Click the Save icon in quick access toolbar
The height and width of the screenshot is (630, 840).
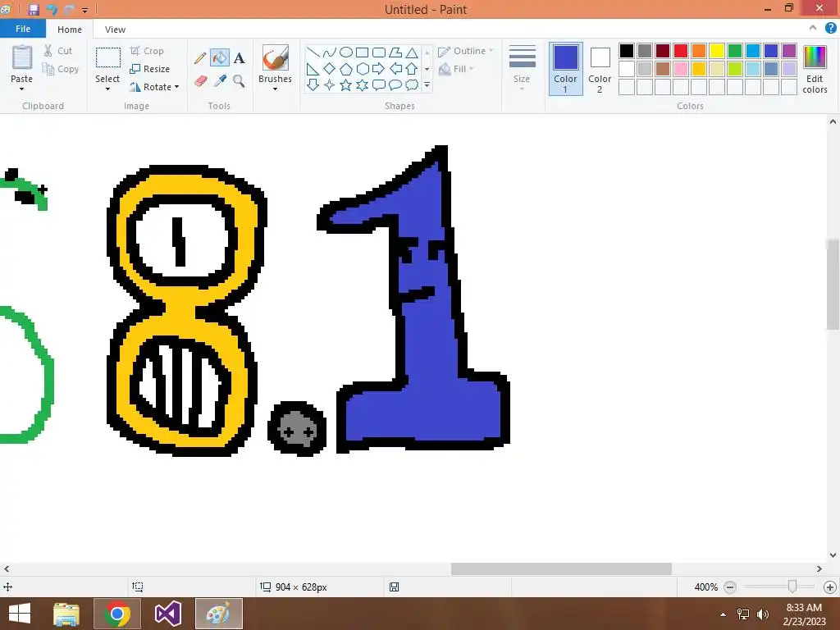[33, 10]
